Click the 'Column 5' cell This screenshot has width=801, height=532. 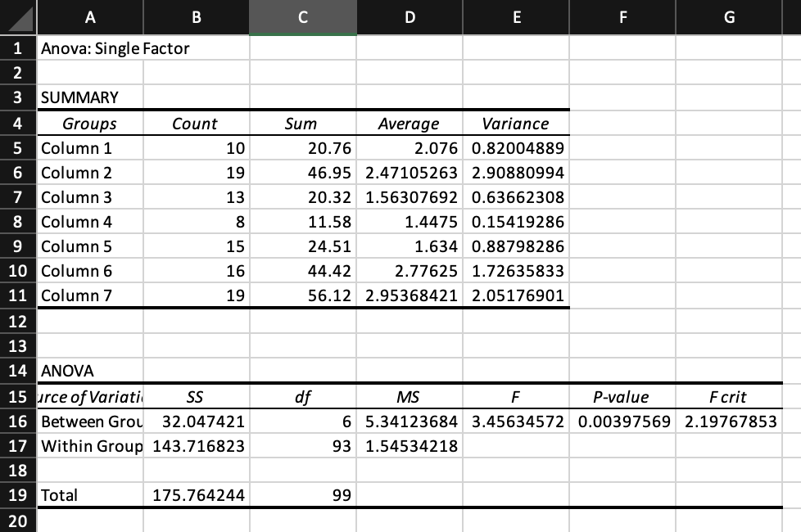[x=90, y=246]
